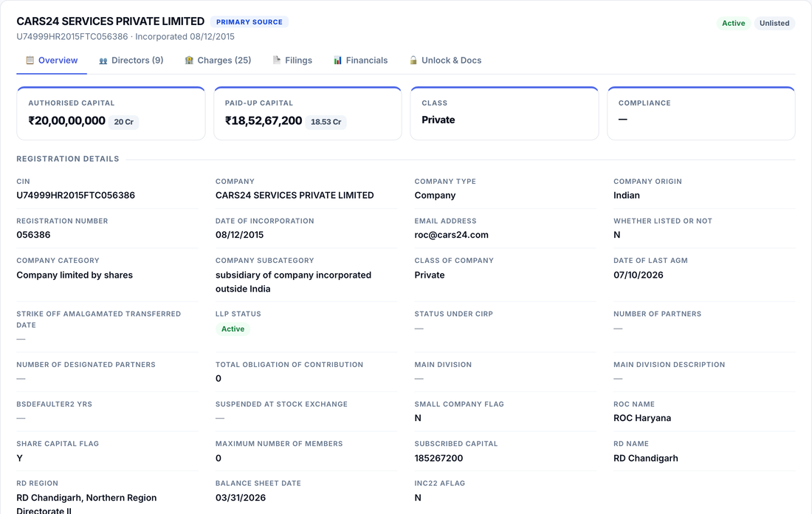The width and height of the screenshot is (812, 514).
Task: Click balance sheet date 03/31/2026
Action: point(241,498)
